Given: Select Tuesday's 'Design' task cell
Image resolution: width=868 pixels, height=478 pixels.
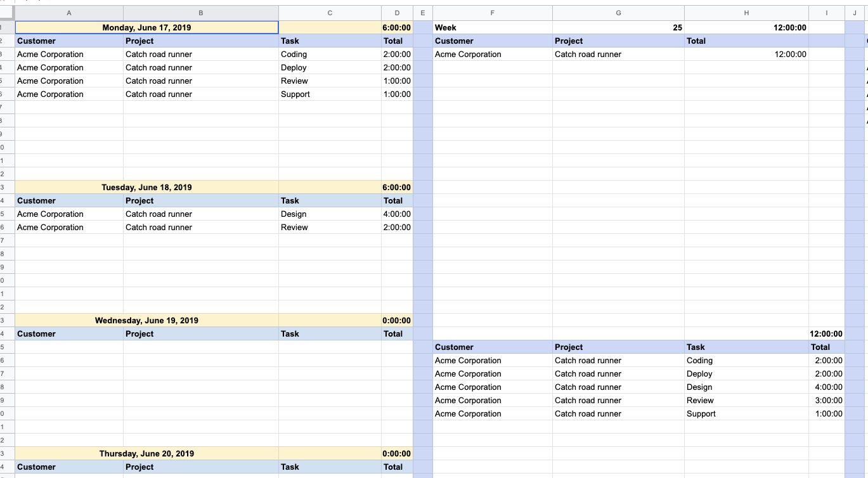Looking at the screenshot, I should coord(330,214).
